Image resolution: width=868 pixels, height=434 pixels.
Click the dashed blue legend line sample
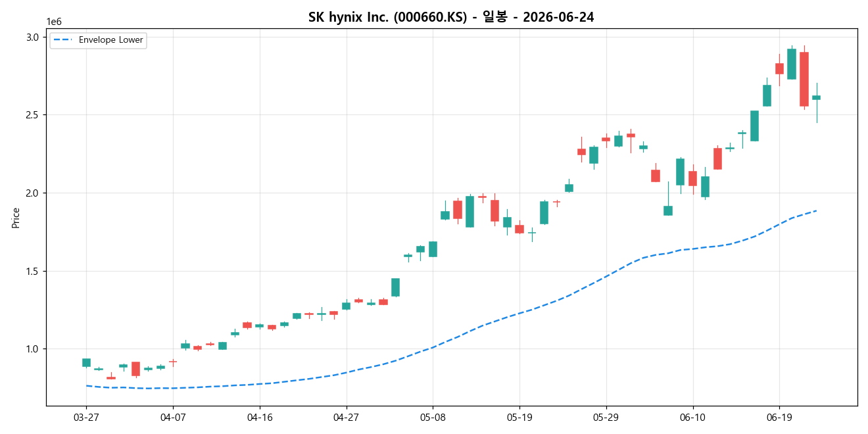click(64, 40)
